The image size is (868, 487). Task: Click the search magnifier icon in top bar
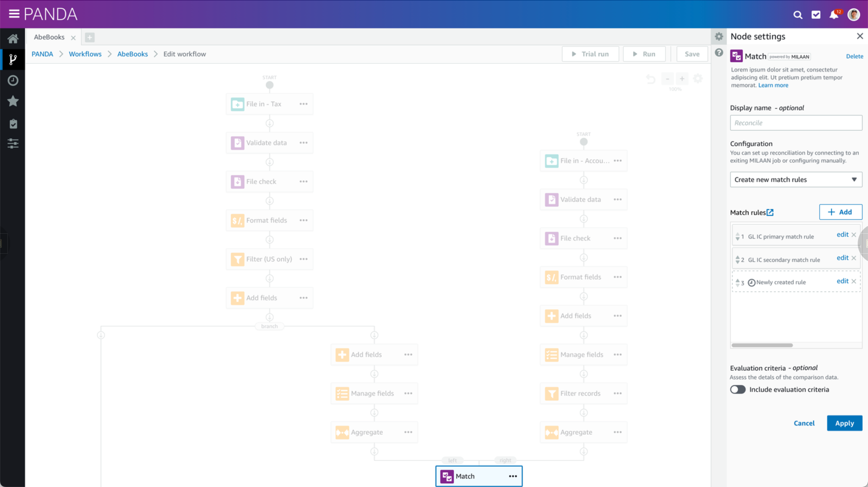point(798,14)
